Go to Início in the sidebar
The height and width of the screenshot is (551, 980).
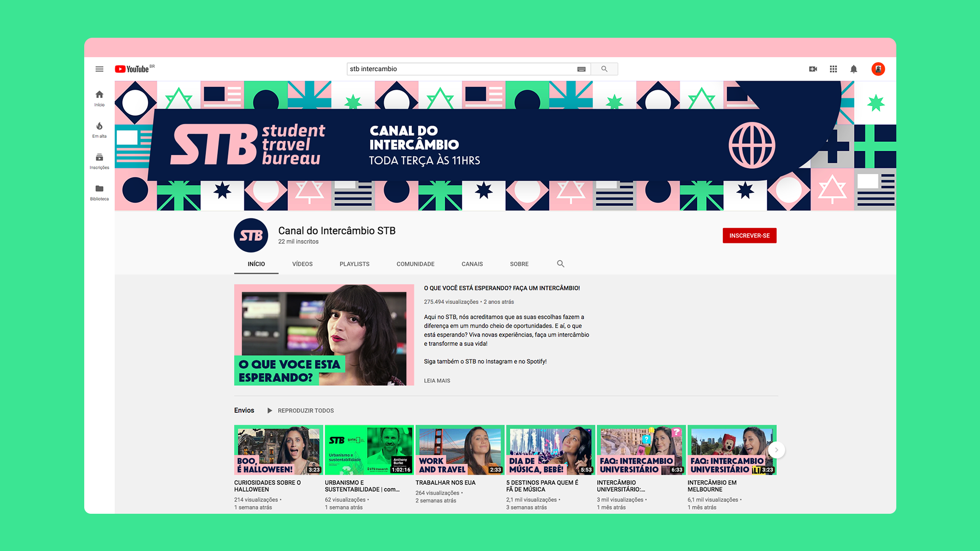tap(100, 98)
